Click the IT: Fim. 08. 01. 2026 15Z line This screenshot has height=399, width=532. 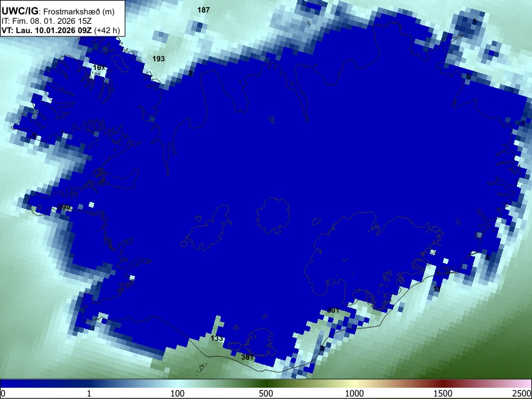(x=46, y=21)
